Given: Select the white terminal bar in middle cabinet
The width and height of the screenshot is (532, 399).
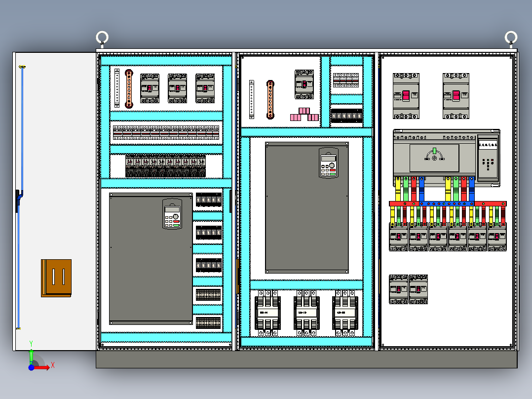Looking at the screenshot, I should pos(251,99).
